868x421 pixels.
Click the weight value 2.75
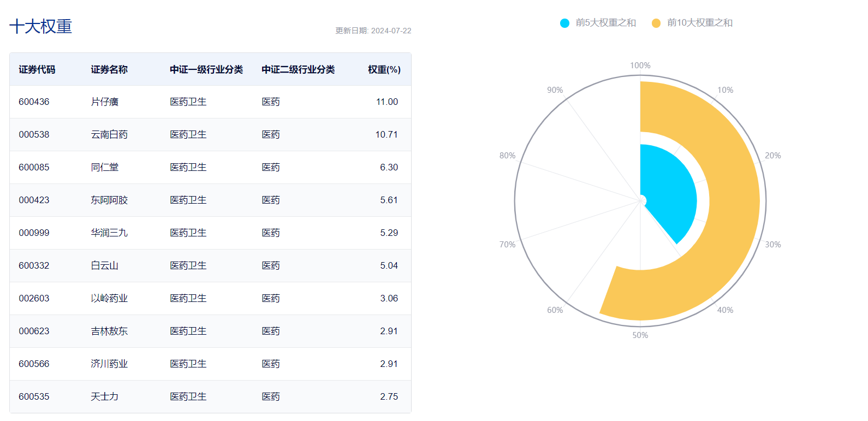pyautogui.click(x=389, y=396)
